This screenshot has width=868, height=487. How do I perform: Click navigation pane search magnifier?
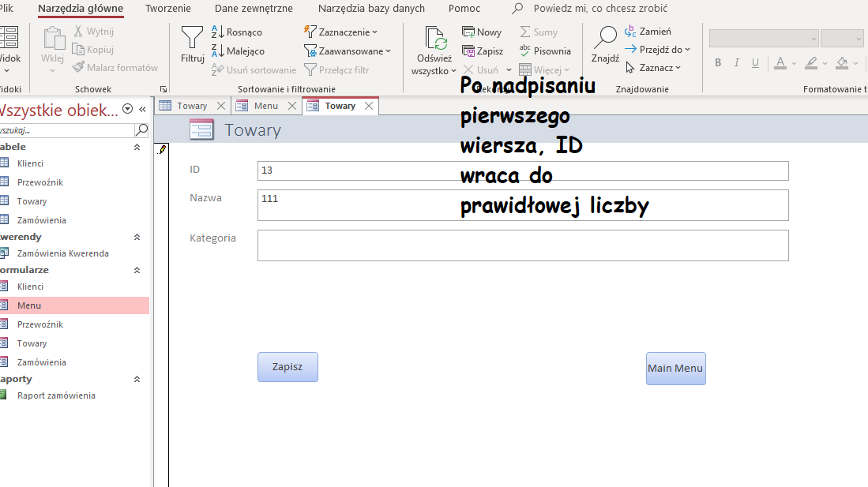click(x=141, y=130)
